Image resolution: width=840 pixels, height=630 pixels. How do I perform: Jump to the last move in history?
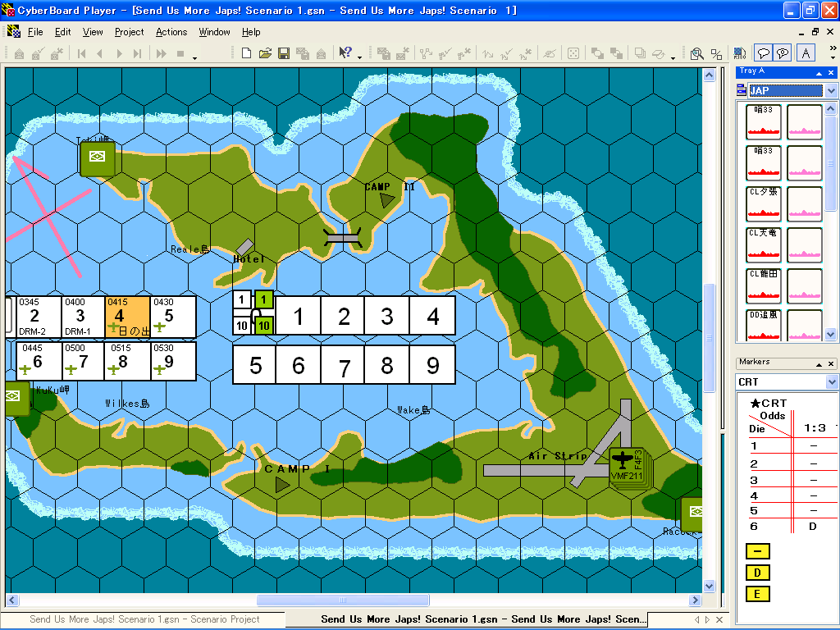(x=137, y=53)
